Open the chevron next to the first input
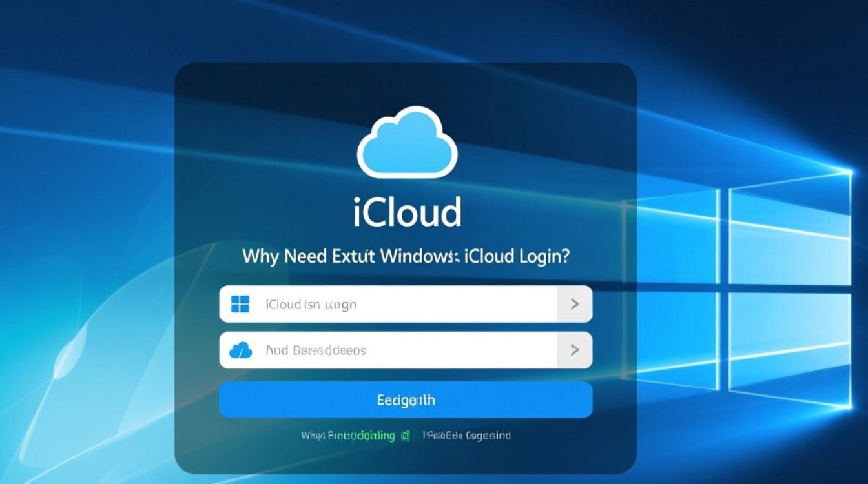Screen dimensions: 868x484 coord(574,303)
